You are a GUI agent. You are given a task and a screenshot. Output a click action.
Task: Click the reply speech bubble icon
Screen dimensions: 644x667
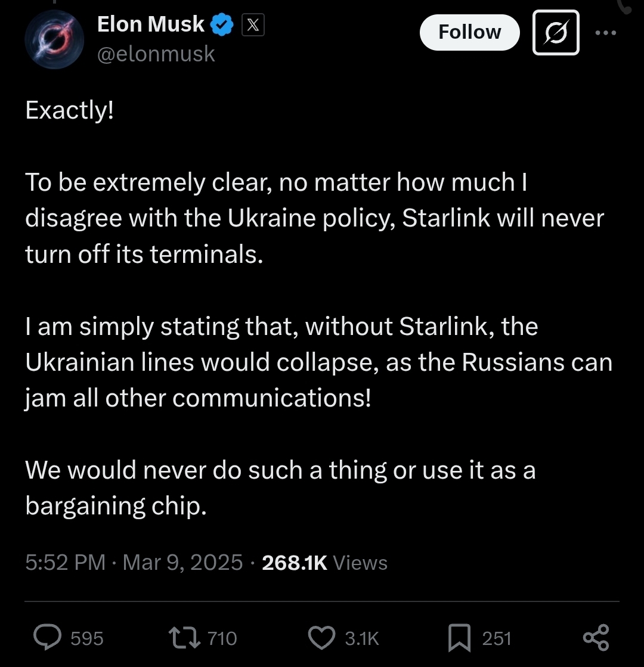pos(49,637)
